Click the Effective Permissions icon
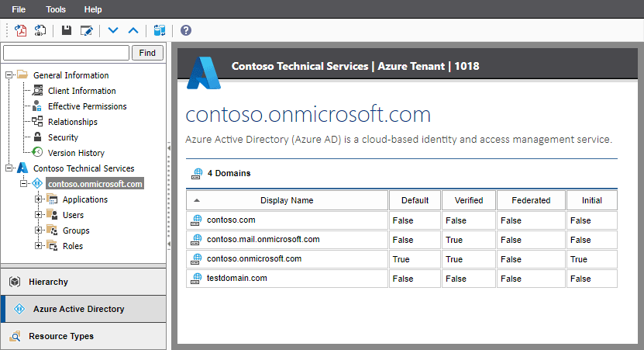This screenshot has height=350, width=644. pyautogui.click(x=37, y=106)
